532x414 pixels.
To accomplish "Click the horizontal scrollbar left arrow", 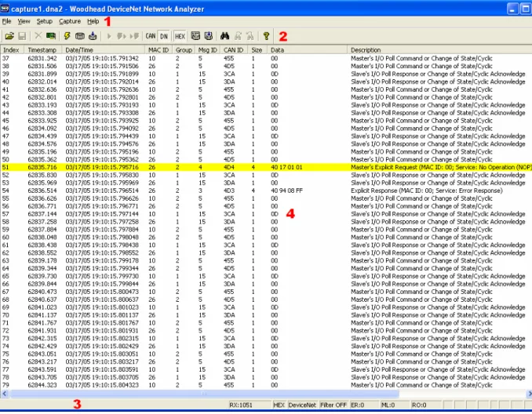I will click(x=5, y=394).
